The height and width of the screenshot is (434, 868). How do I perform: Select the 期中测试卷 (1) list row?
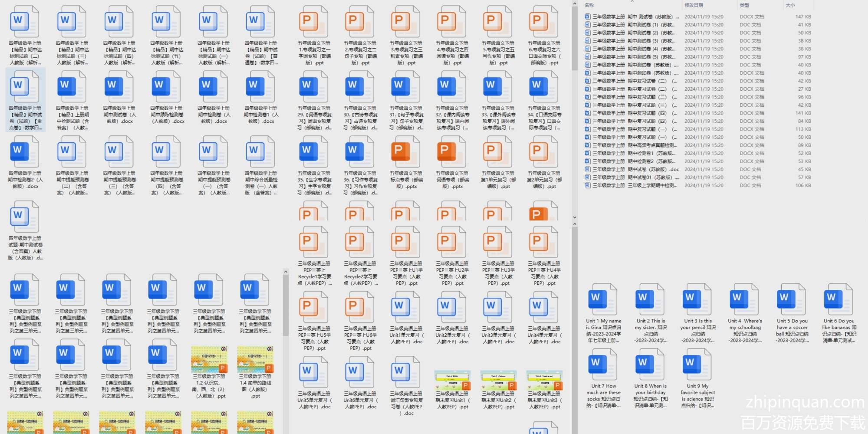click(x=698, y=25)
